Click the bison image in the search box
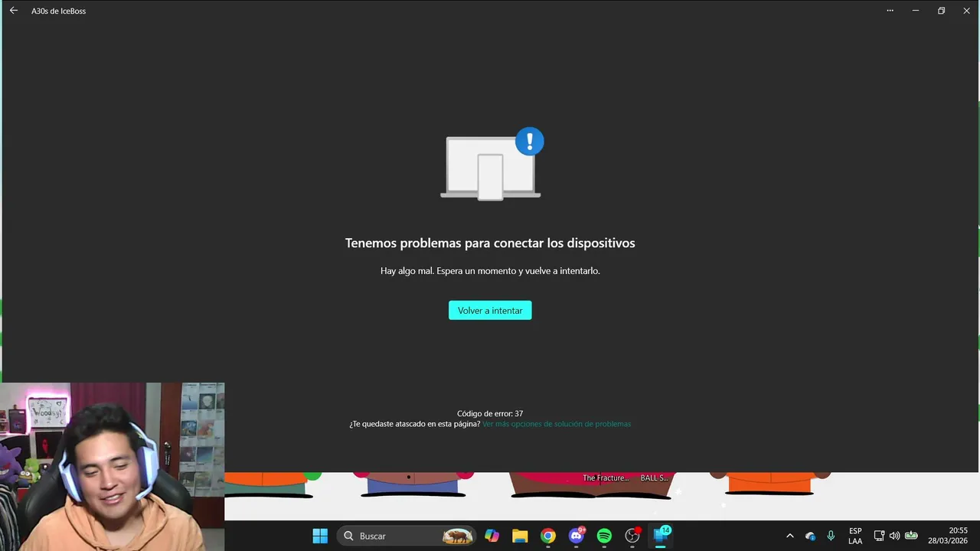 (x=458, y=536)
